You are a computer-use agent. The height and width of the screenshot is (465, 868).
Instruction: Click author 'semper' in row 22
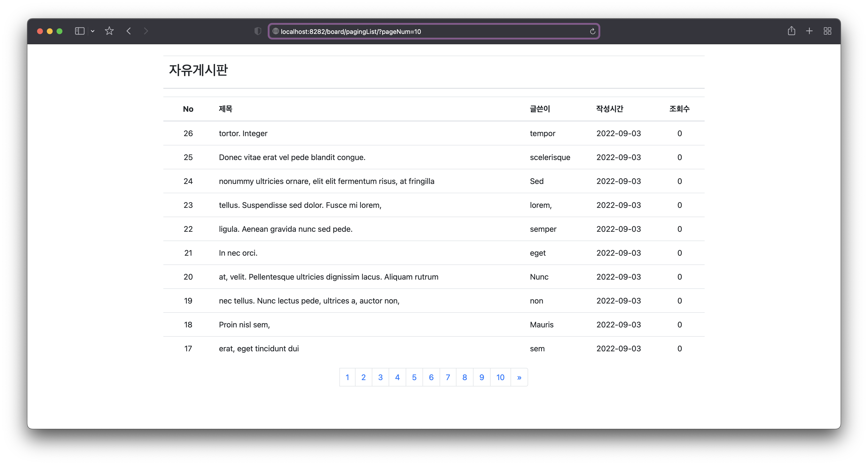point(543,229)
